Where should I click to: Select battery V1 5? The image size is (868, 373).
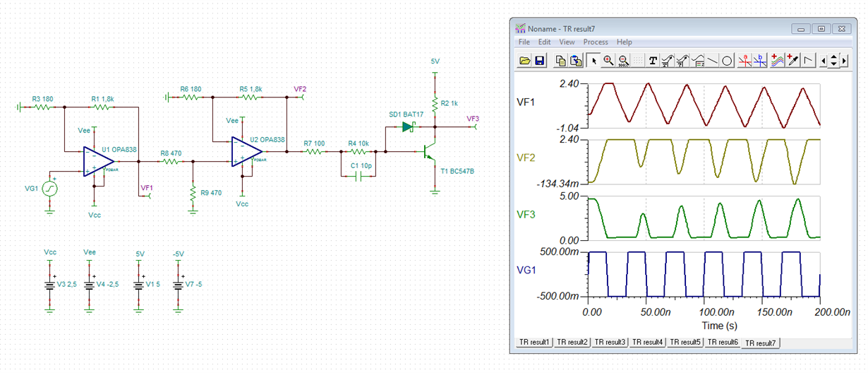(140, 285)
